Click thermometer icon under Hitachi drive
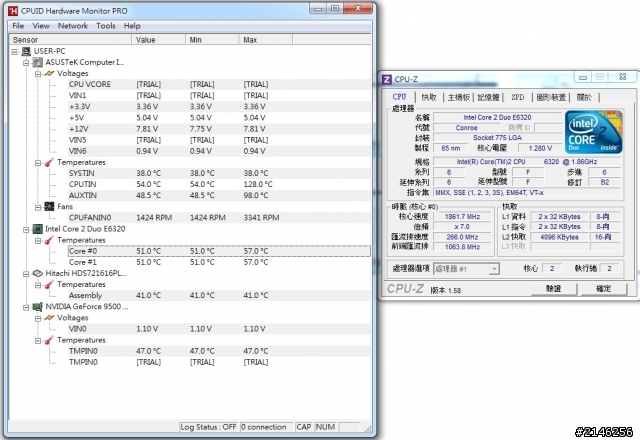Screen dimensions: 640x440 click(49, 284)
